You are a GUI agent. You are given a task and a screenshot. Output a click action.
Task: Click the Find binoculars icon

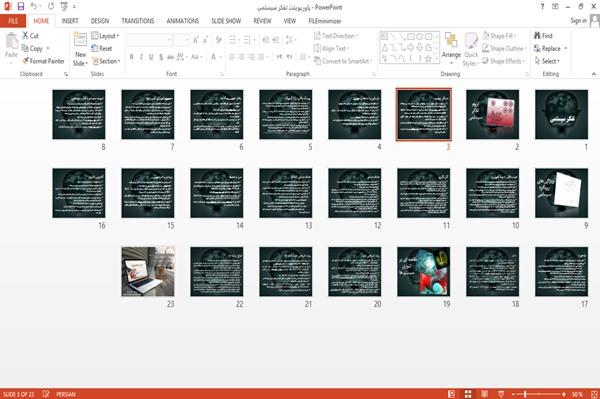(538, 36)
